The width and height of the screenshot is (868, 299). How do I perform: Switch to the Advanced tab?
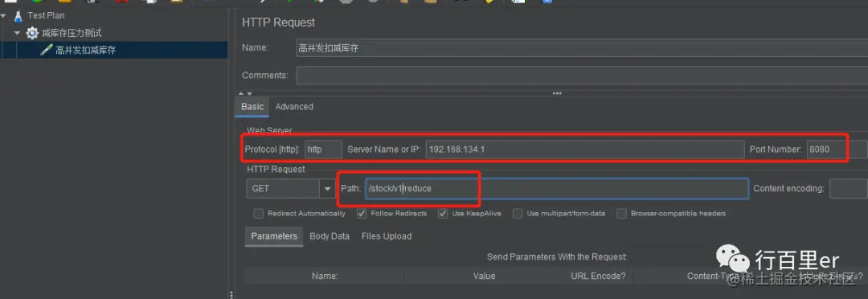coord(294,106)
